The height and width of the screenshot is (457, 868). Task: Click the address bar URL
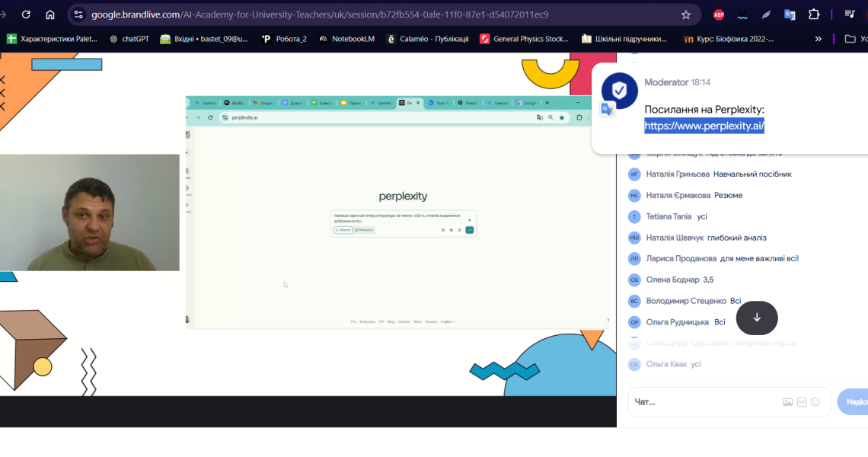[320, 15]
